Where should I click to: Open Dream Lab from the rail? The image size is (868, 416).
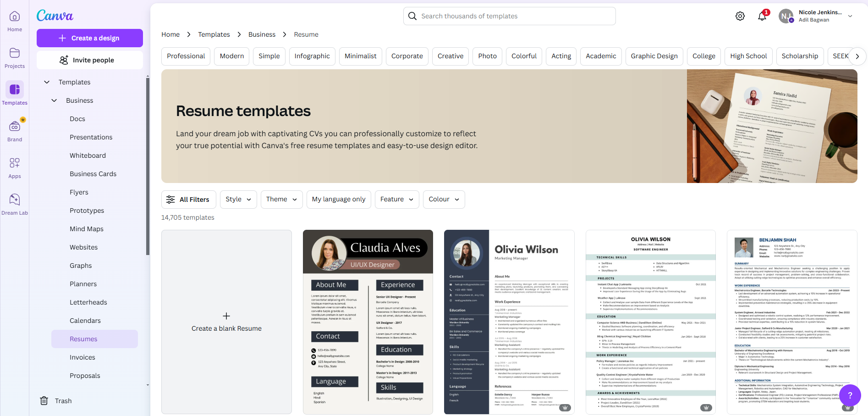[x=15, y=204]
